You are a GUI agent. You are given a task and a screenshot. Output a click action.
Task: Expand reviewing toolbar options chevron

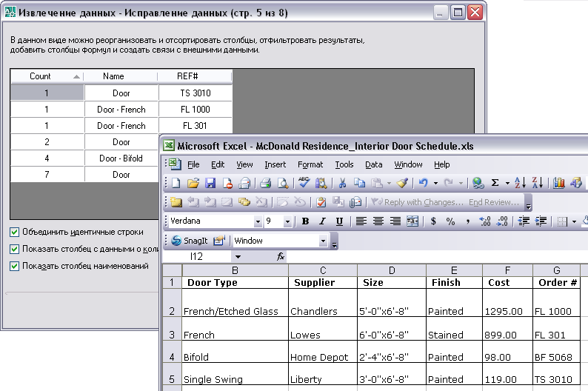[x=528, y=203]
